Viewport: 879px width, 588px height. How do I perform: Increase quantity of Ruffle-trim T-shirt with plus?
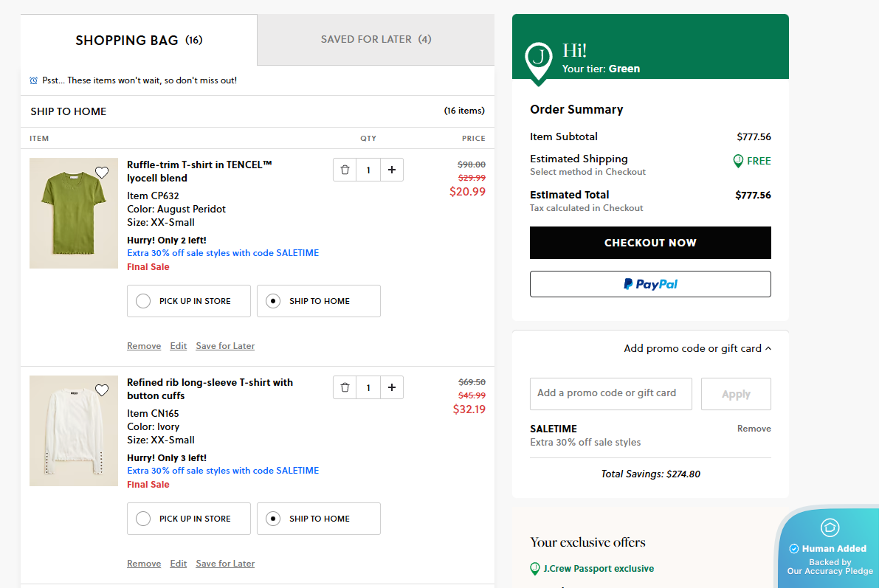click(x=391, y=170)
